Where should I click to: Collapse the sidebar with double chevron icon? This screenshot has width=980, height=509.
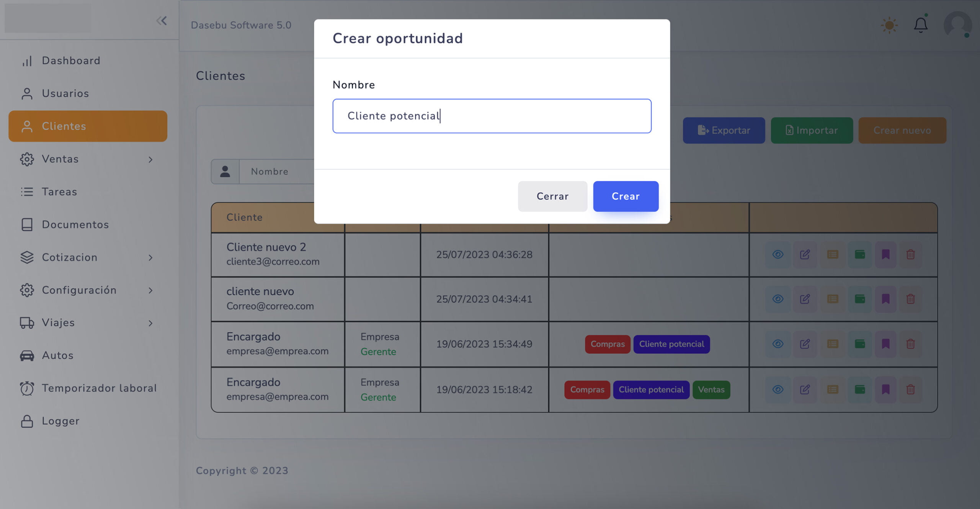coord(161,21)
